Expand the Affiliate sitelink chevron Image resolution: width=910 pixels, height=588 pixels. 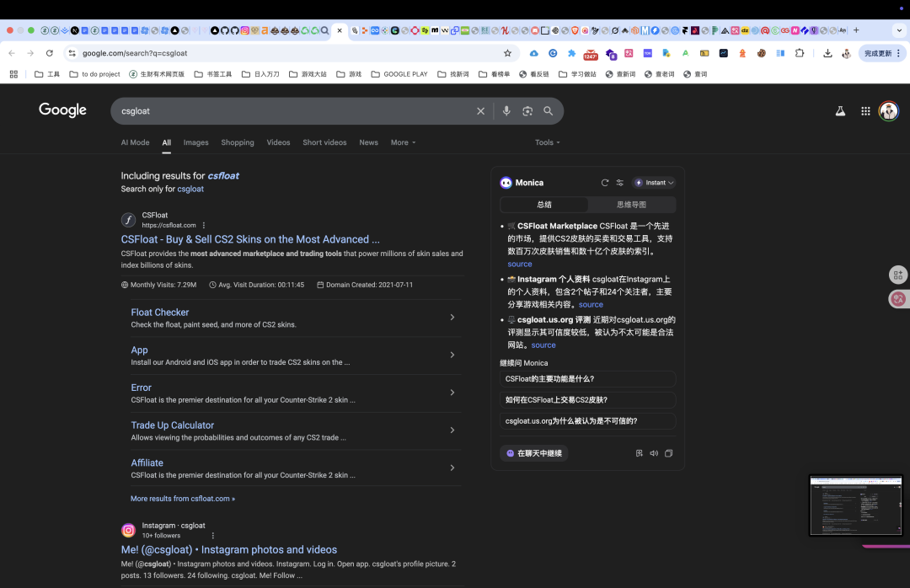point(452,468)
